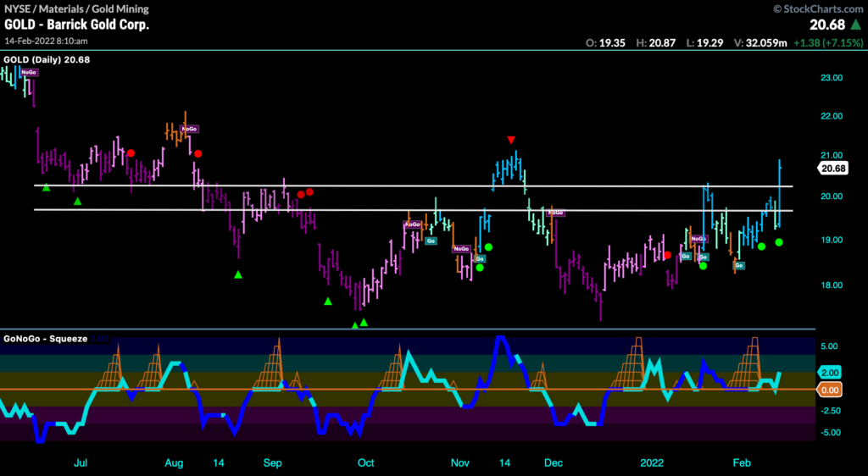Click the Jul label on the date axis
This screenshot has width=868, height=476.
(81, 463)
